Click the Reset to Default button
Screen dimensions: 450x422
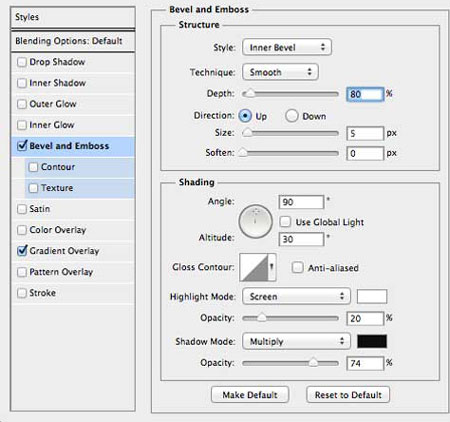(x=348, y=395)
